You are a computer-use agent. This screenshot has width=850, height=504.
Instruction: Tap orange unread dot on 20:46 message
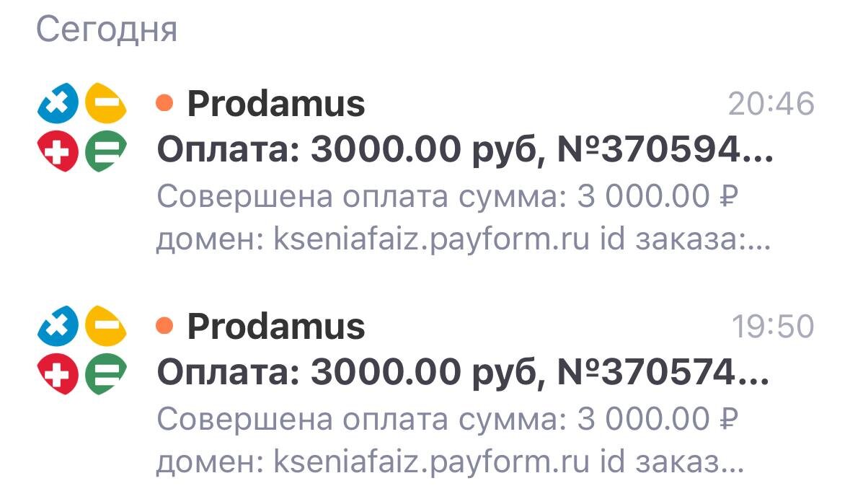(164, 104)
